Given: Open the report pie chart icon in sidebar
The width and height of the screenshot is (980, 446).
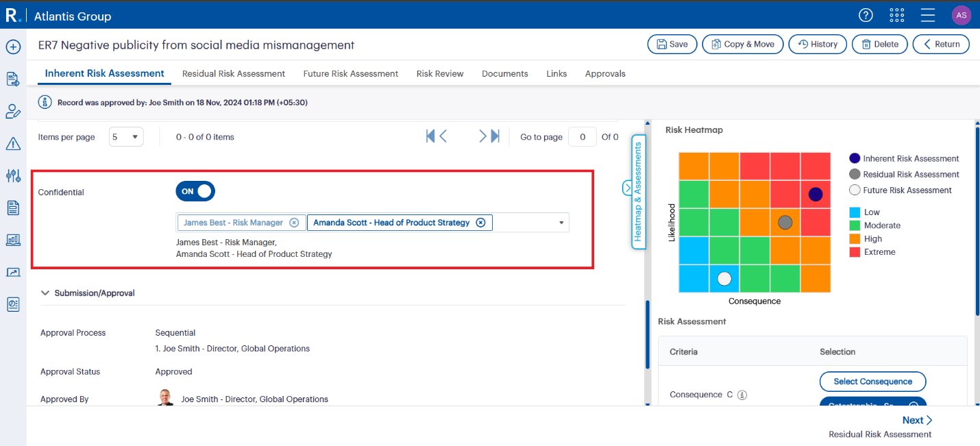Looking at the screenshot, I should [13, 304].
